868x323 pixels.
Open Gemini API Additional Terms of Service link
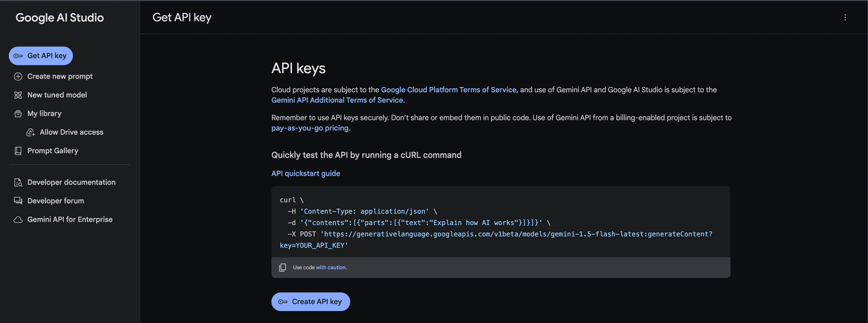click(x=337, y=100)
